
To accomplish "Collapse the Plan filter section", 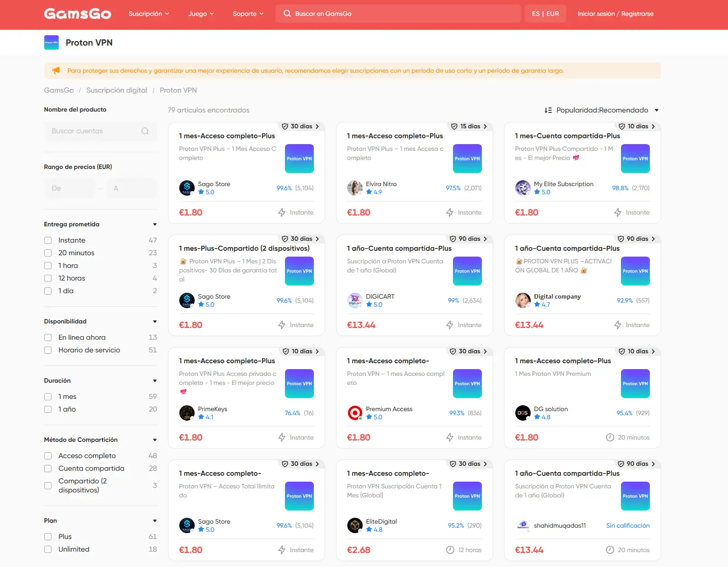I will pos(155,521).
